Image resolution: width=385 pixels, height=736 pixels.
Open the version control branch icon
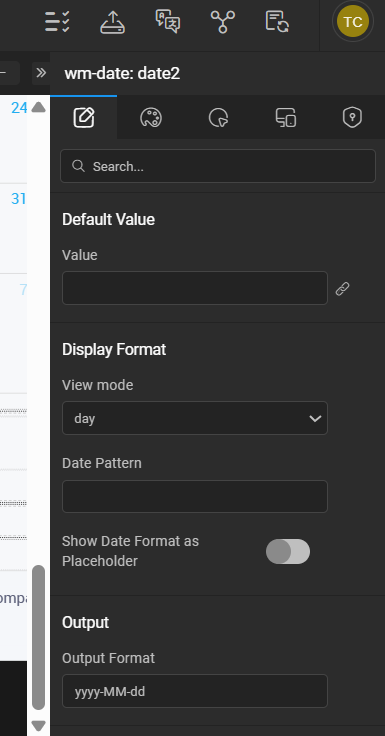[223, 22]
